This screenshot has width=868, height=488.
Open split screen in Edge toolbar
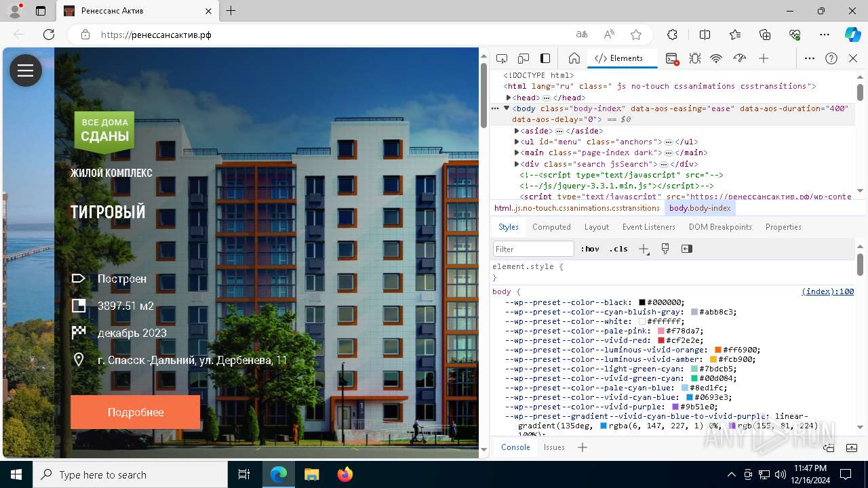click(705, 35)
